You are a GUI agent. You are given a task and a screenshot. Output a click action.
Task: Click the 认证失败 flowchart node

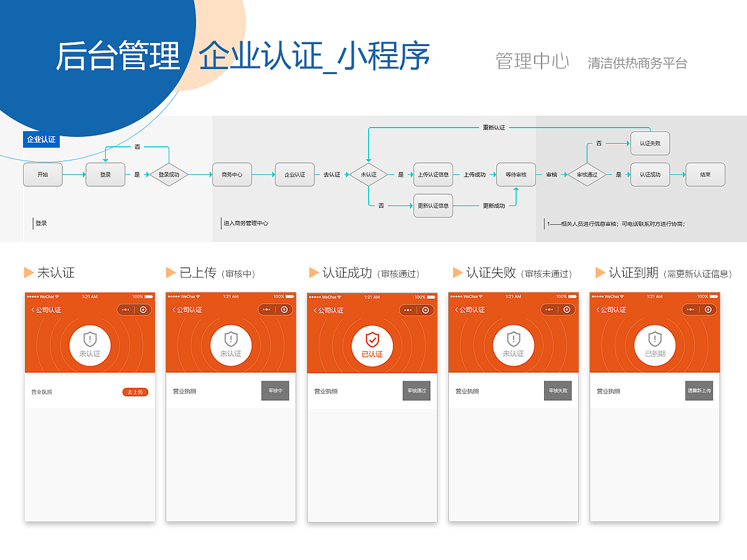(650, 143)
